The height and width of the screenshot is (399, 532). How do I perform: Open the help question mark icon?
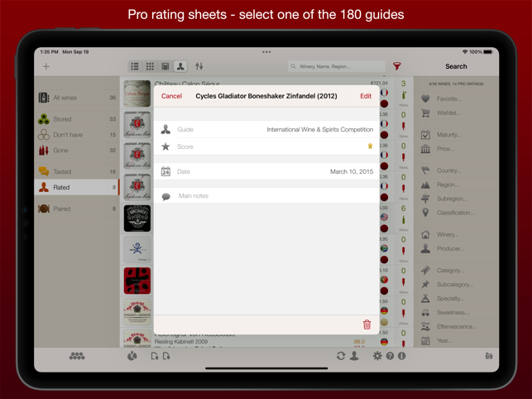(x=390, y=356)
